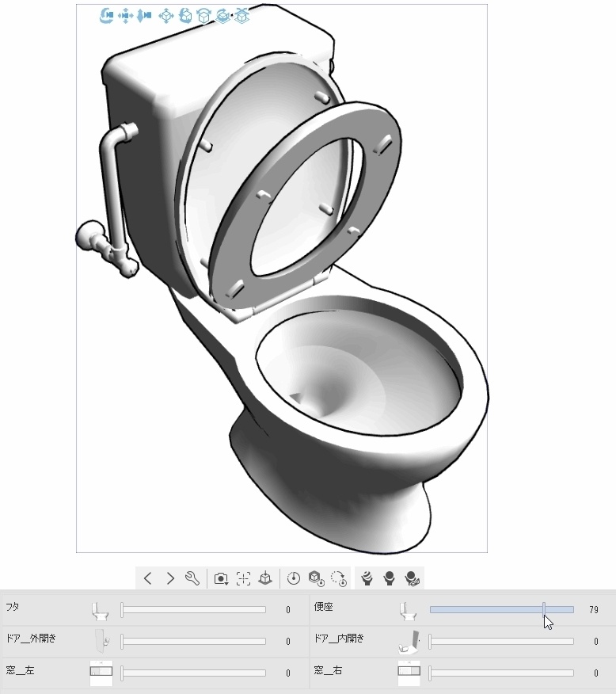Click the フタ lid slider track
Image resolution: width=616 pixels, height=694 pixels.
coord(194,609)
